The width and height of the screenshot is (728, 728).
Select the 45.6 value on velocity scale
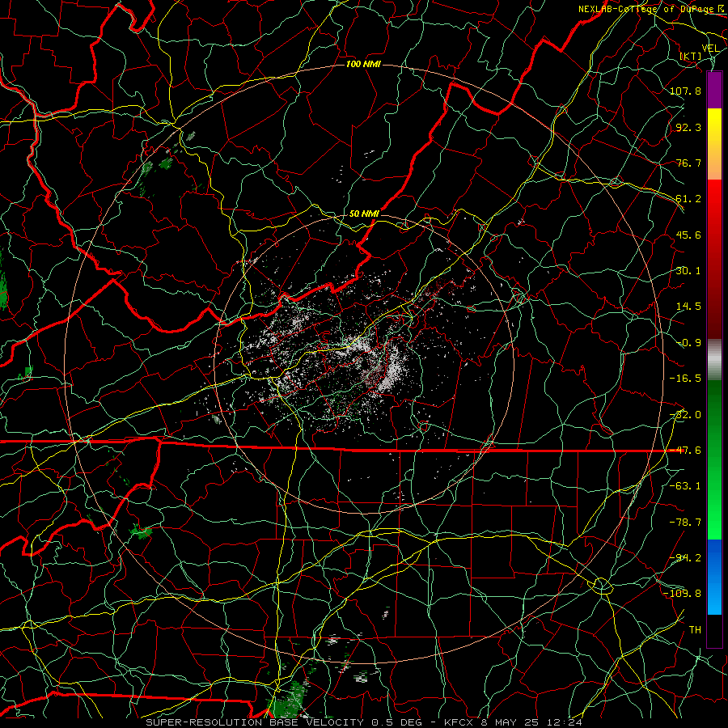point(688,235)
